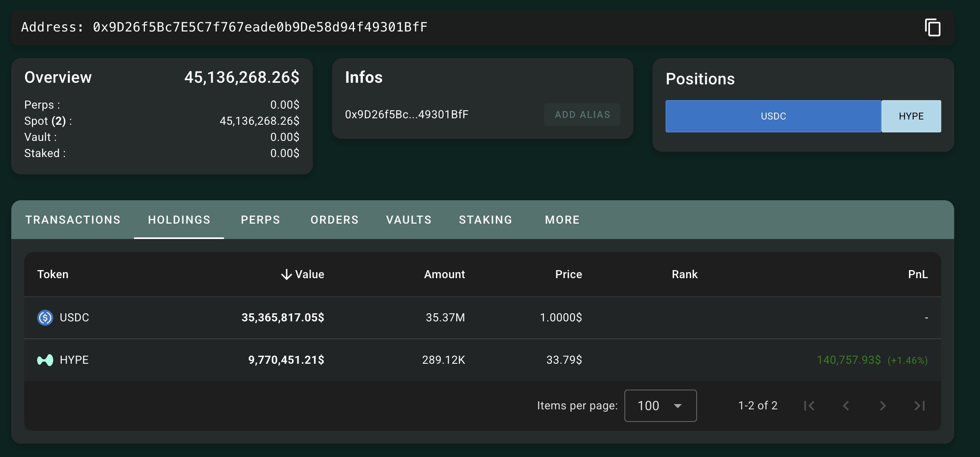Click the USDC token coin icon
This screenshot has width=980, height=457.
[45, 318]
